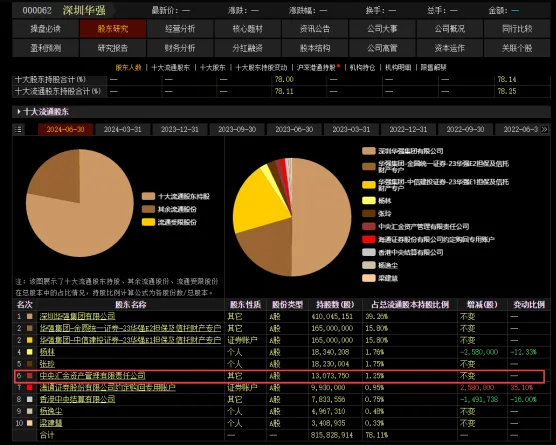
Task: Open 分红融资 page
Action: [248, 48]
